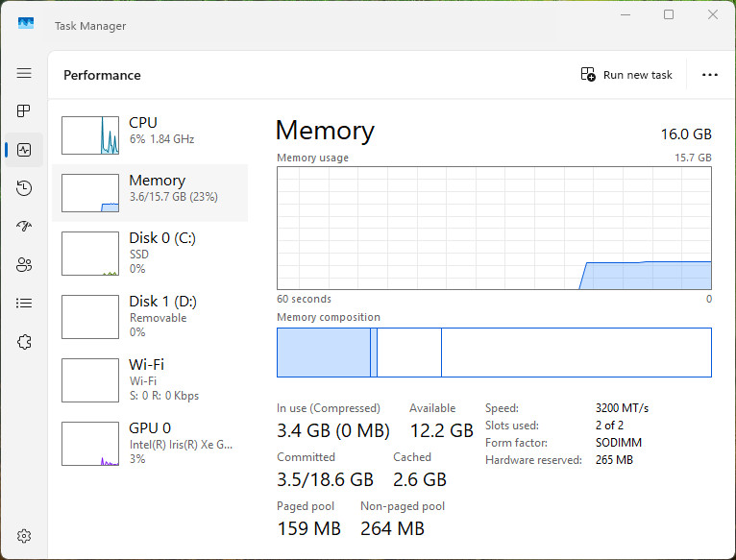Click the Wi-Fi mini graph thumbnail
Image resolution: width=736 pixels, height=560 pixels.
click(x=90, y=380)
